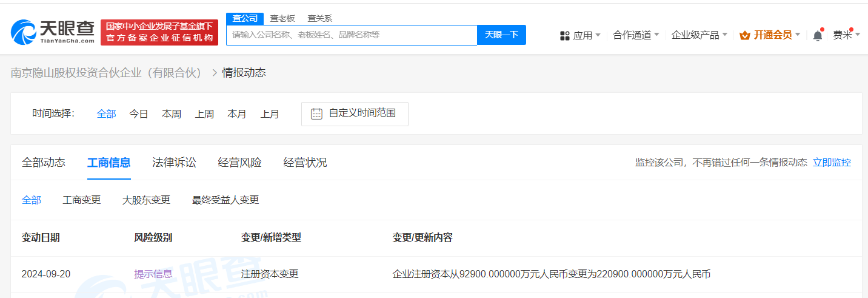
Task: Click the company search input field
Action: coord(352,35)
